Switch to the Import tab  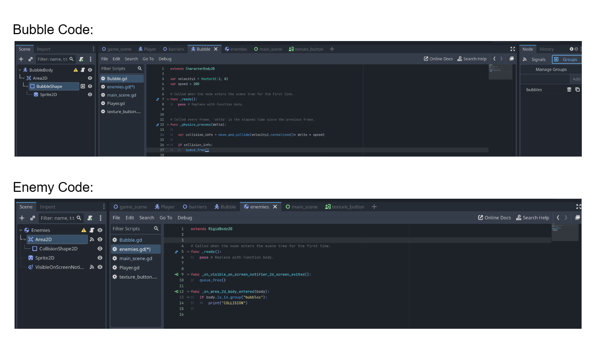(43, 49)
